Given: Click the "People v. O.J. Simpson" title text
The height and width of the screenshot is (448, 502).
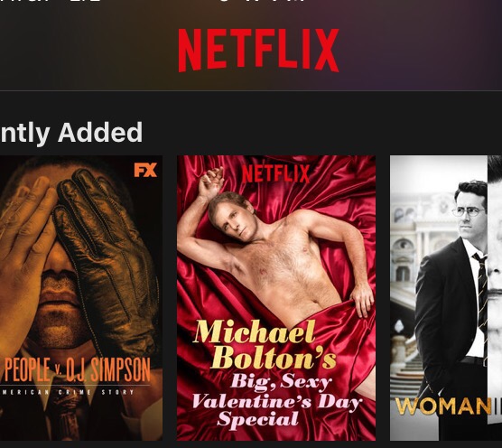Looking at the screenshot, I should 78,369.
